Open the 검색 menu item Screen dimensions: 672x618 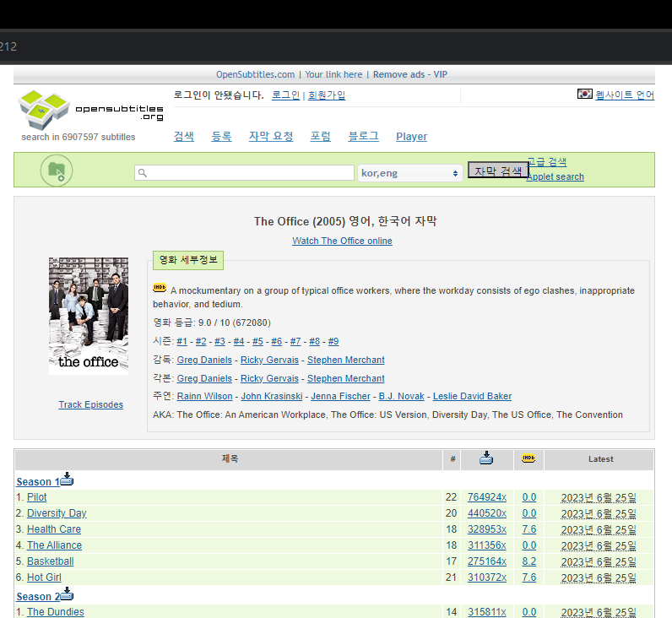pos(183,136)
